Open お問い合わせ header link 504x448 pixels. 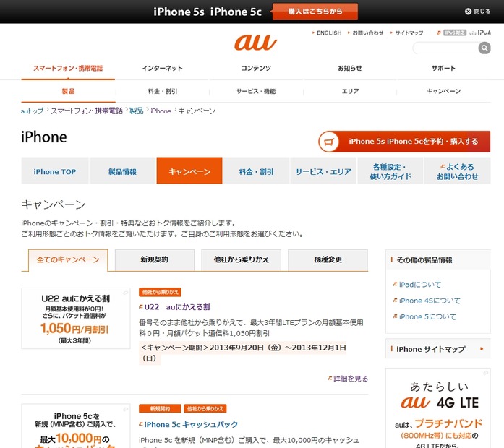[368, 33]
